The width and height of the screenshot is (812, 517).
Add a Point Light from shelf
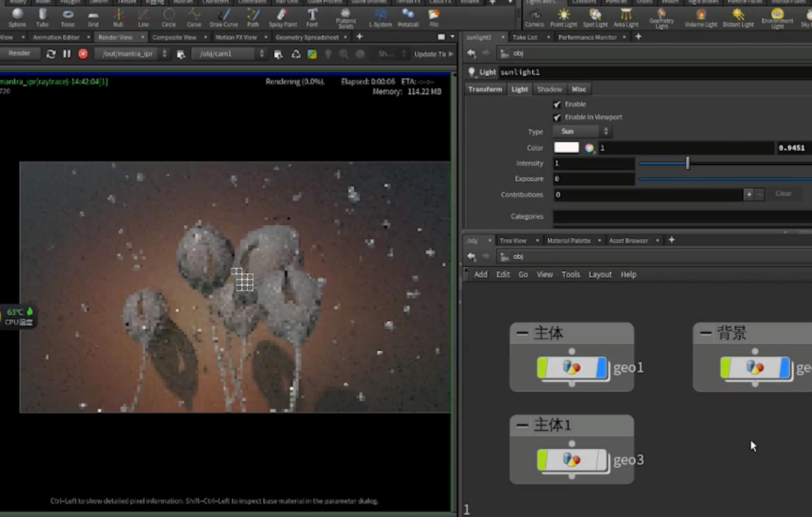563,17
